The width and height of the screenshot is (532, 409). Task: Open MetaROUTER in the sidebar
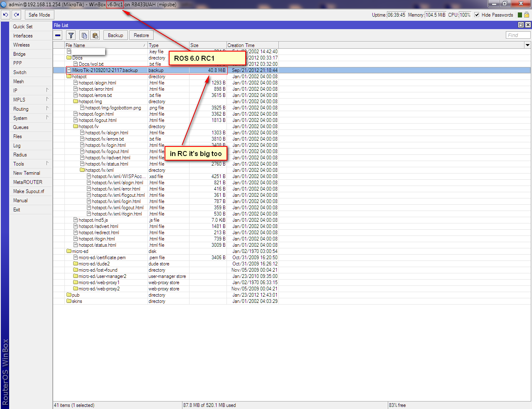pyautogui.click(x=28, y=182)
